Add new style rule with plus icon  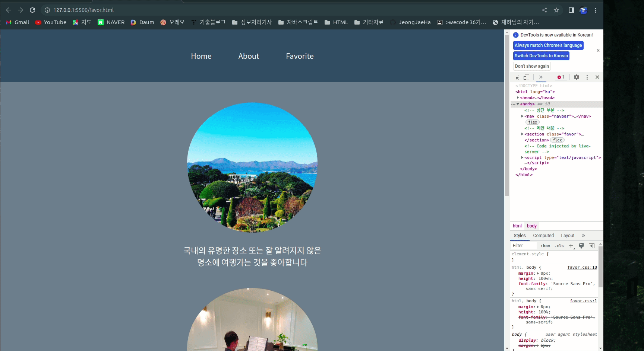pos(571,246)
